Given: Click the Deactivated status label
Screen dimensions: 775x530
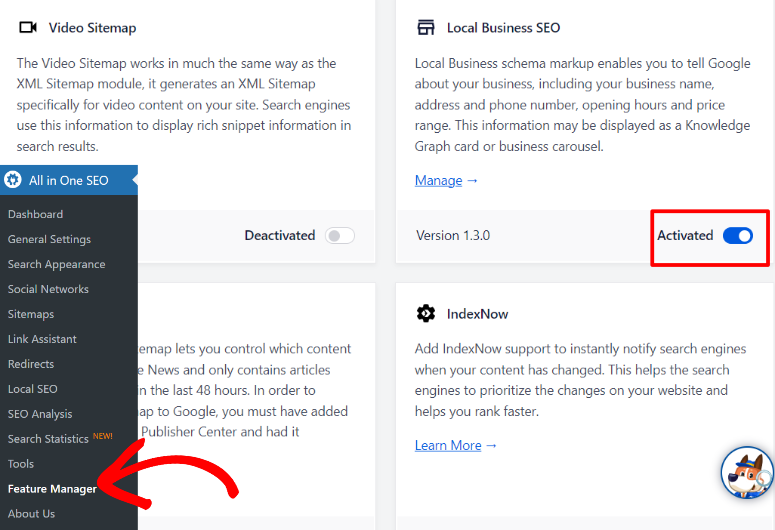Looking at the screenshot, I should [280, 235].
